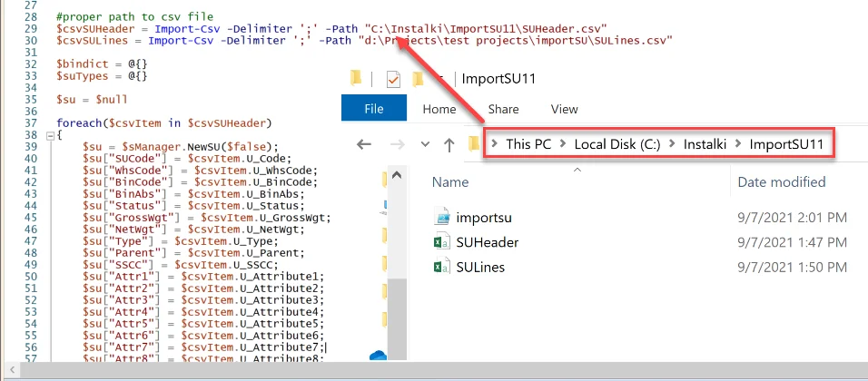Image resolution: width=868 pixels, height=381 pixels.
Task: Open the File menu tab
Action: (x=374, y=109)
